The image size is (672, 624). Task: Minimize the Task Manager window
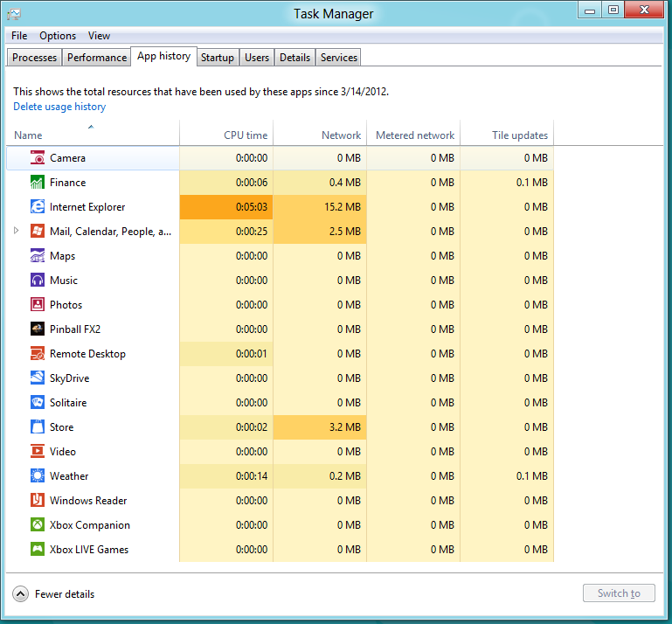590,10
